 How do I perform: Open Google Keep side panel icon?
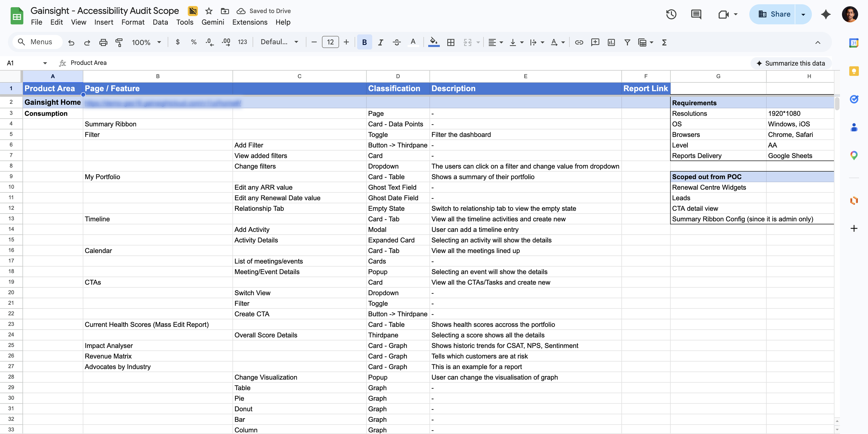coord(854,71)
